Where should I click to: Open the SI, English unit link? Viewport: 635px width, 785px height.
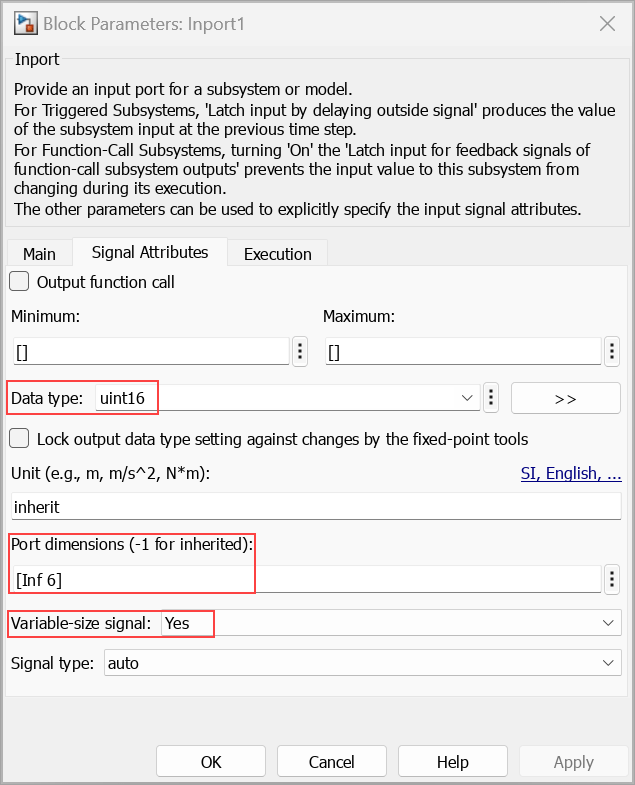coord(570,473)
